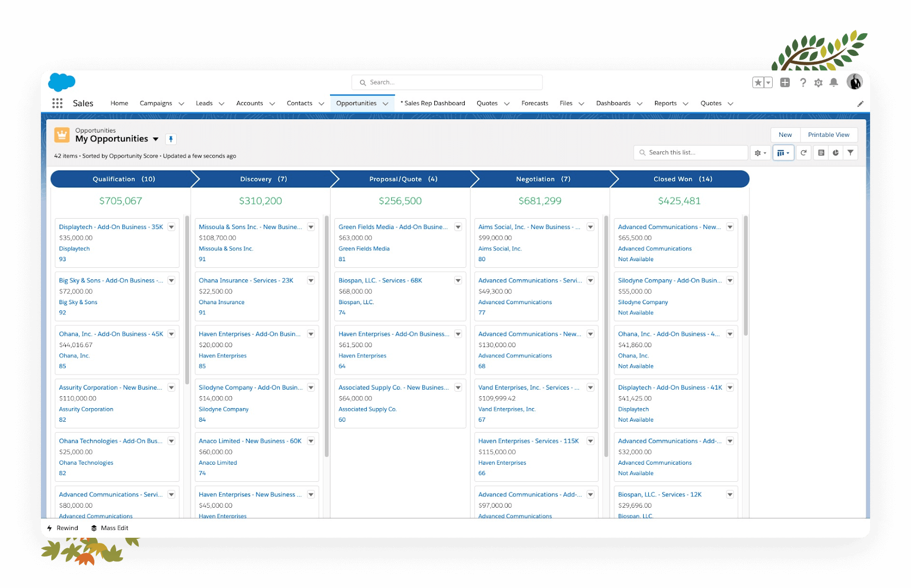This screenshot has height=588, width=911.
Task: Toggle pin on My Opportunities list
Action: pos(171,139)
